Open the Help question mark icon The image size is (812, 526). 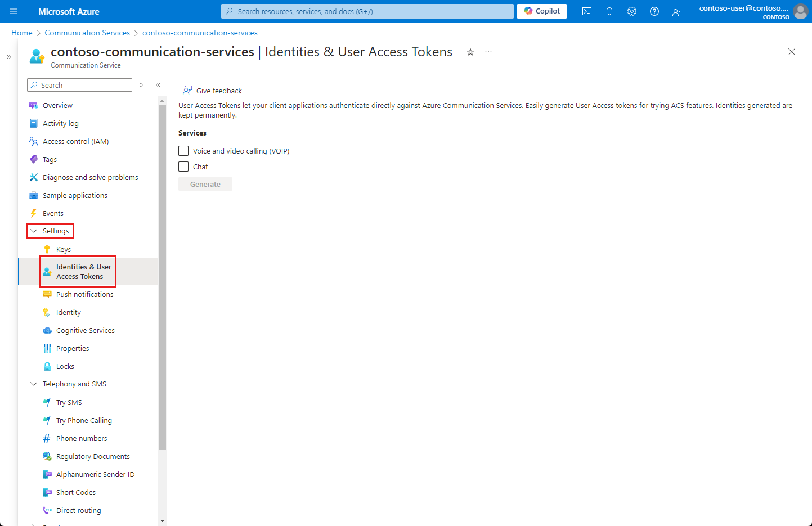pyautogui.click(x=654, y=11)
